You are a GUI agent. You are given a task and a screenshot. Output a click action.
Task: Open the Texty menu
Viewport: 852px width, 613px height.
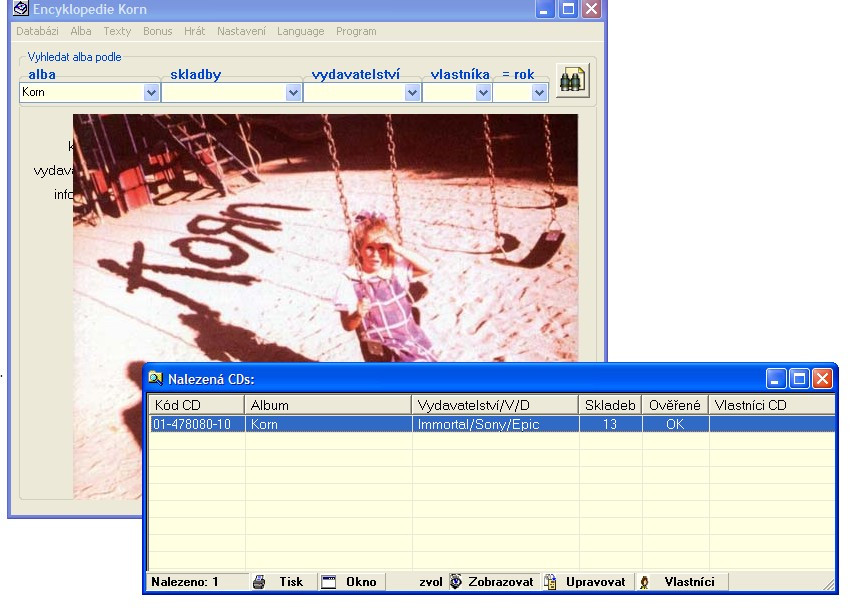117,31
